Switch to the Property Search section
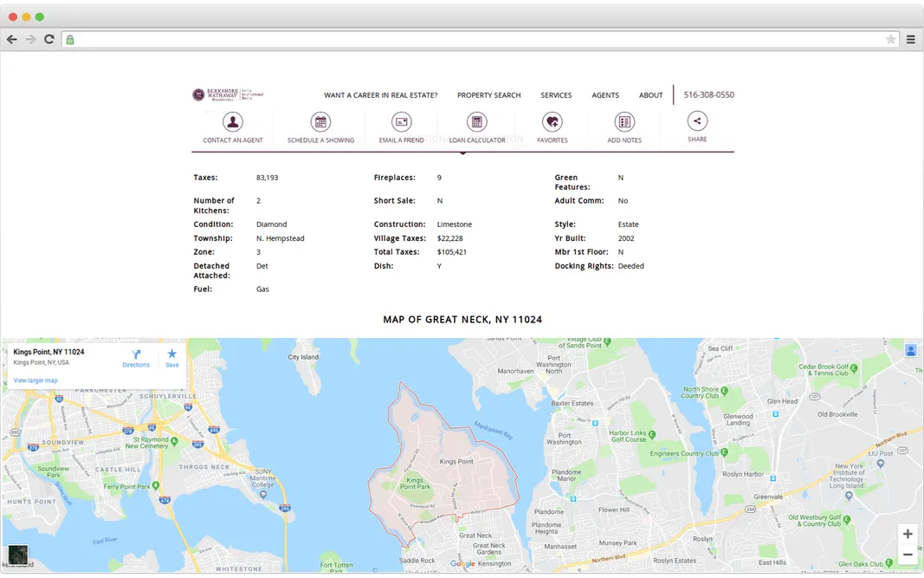The height and width of the screenshot is (578, 924). point(488,95)
